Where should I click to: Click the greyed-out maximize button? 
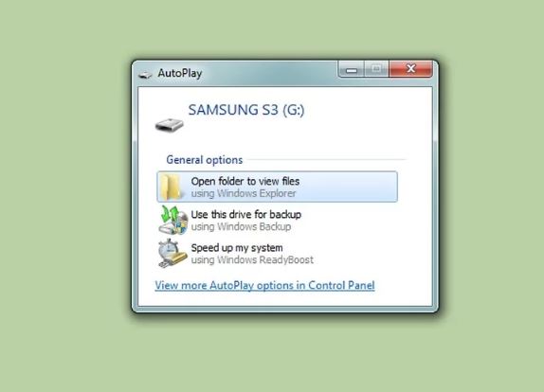(x=376, y=69)
